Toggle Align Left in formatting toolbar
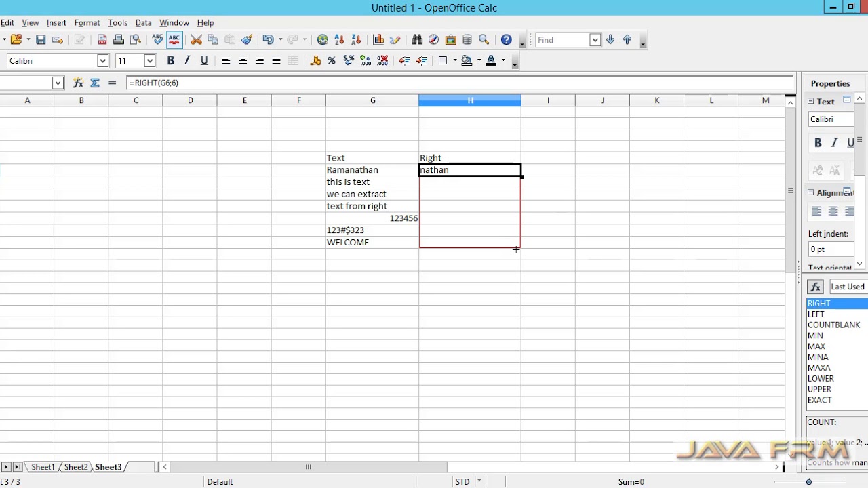 (x=226, y=61)
